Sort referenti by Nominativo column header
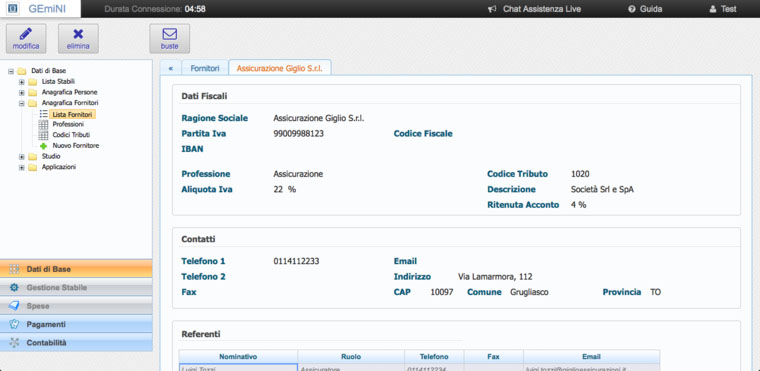 click(x=238, y=356)
